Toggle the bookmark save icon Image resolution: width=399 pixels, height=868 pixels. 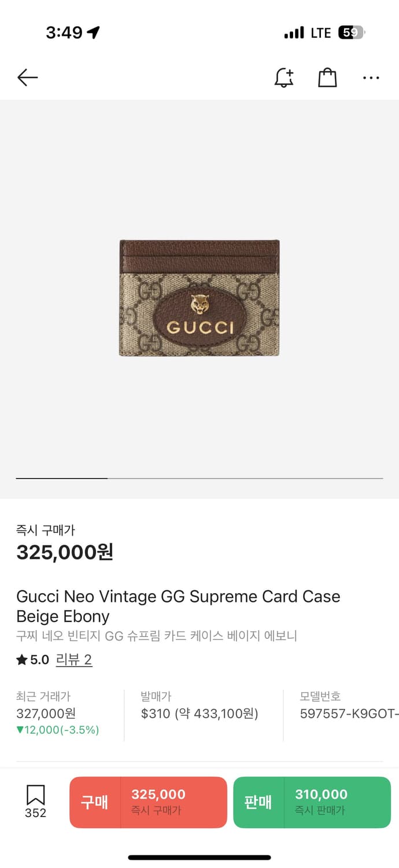(x=35, y=801)
